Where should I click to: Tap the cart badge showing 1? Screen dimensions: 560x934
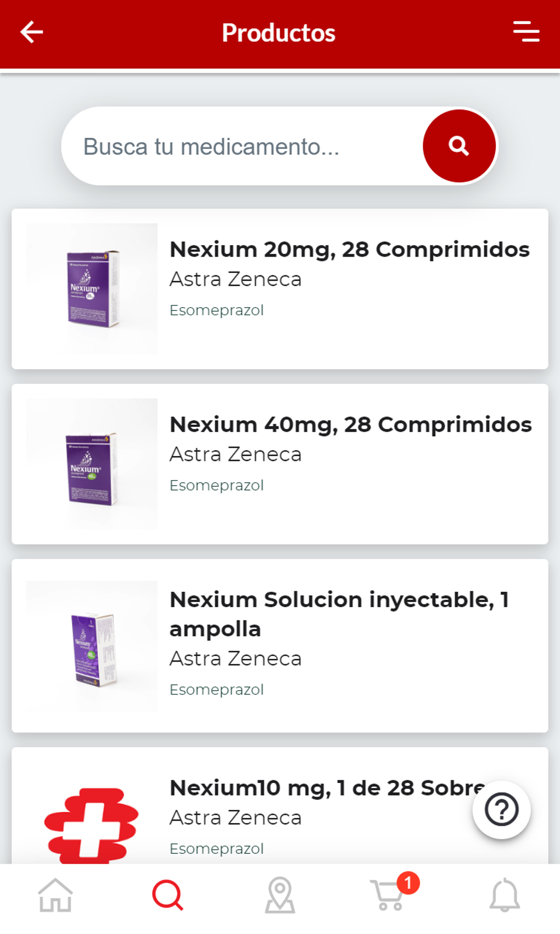tap(408, 883)
